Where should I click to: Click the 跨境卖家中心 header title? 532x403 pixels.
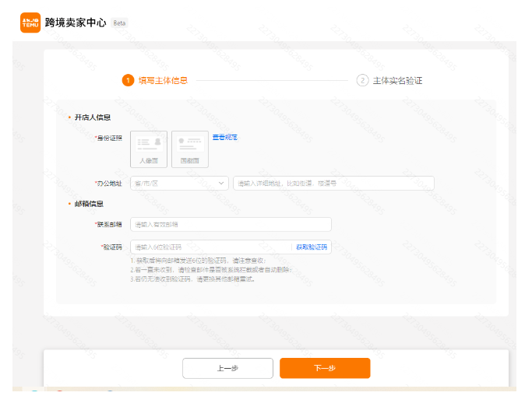tap(76, 23)
